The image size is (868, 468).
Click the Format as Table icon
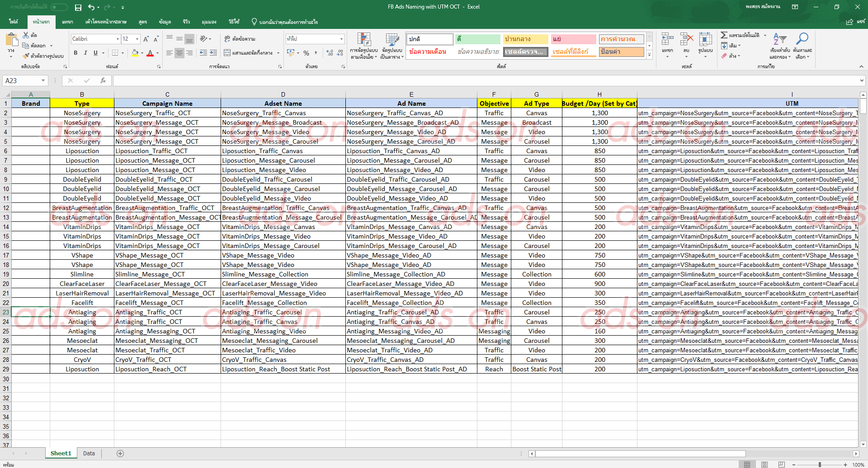(392, 40)
